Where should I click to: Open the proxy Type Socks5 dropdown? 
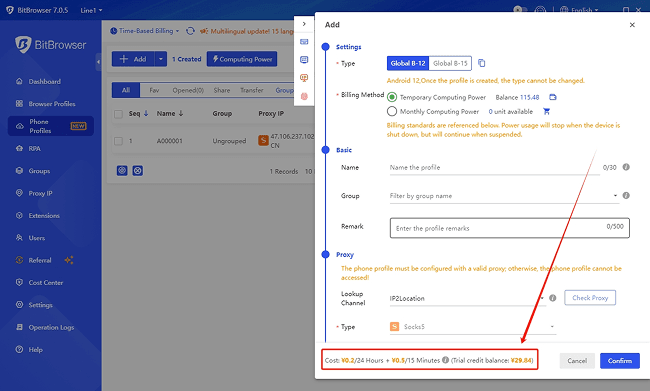(x=473, y=327)
